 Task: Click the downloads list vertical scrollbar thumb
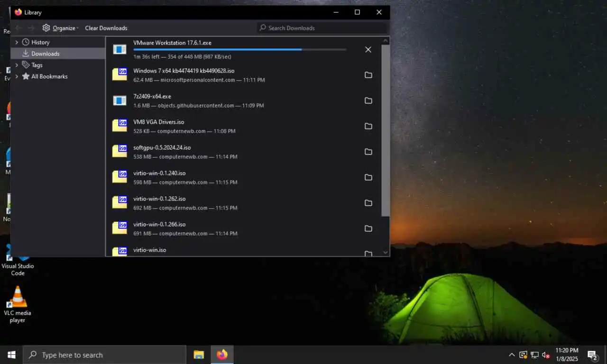click(x=385, y=130)
